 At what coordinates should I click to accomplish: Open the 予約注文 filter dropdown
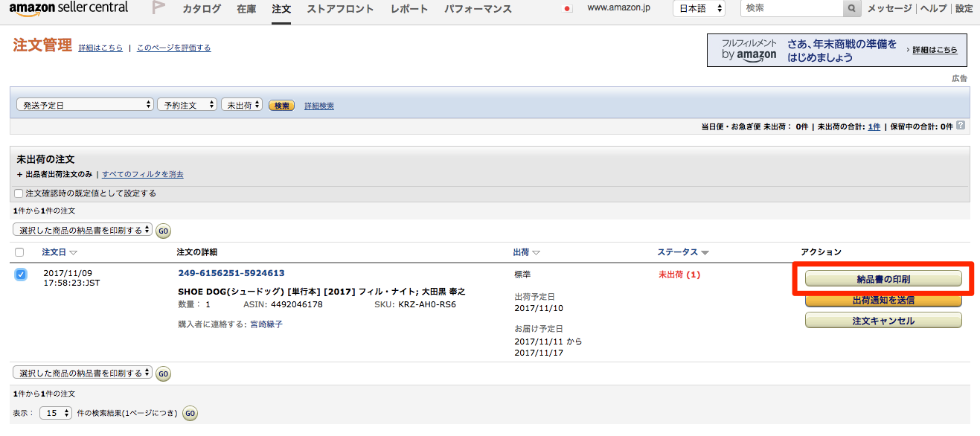click(x=187, y=105)
